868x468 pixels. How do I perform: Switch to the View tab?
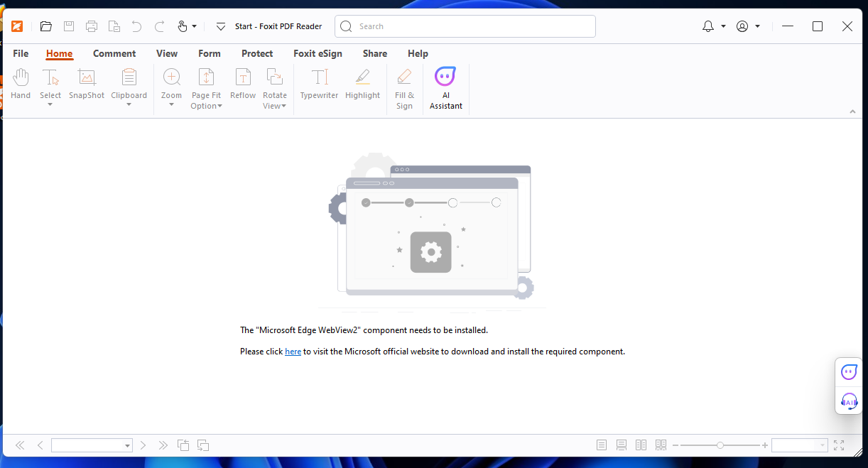167,53
